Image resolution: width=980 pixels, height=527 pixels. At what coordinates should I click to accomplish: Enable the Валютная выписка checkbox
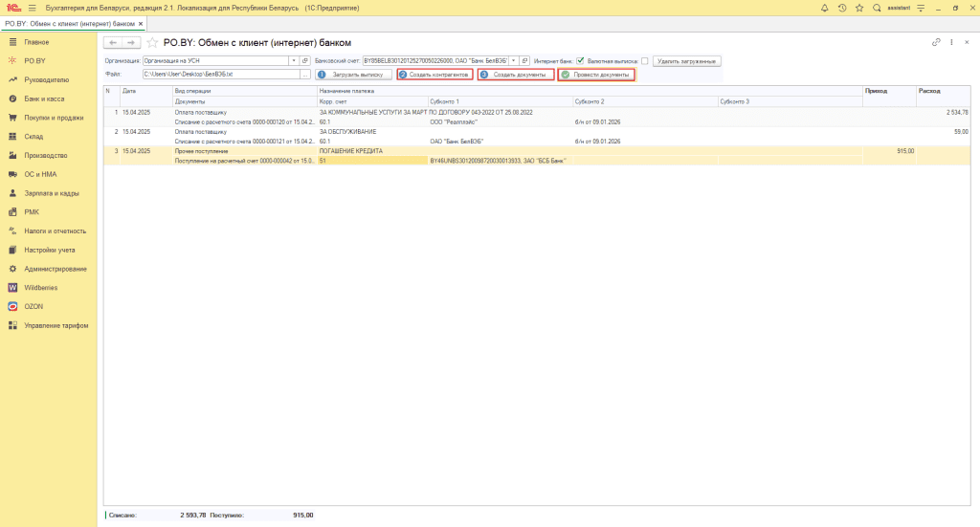click(645, 61)
